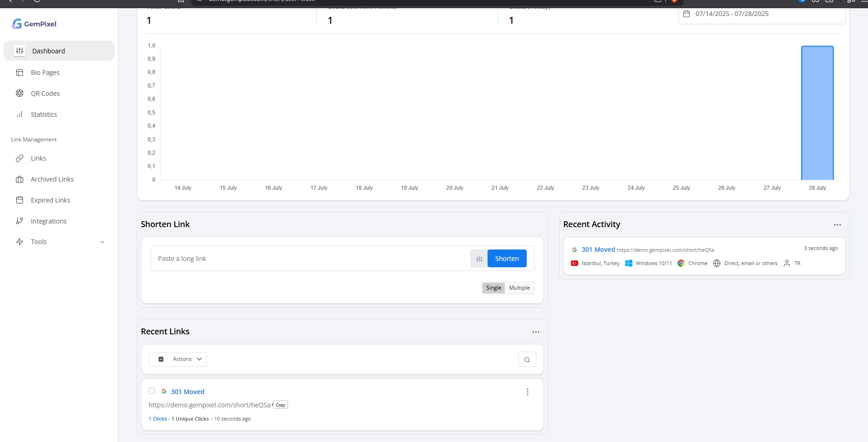Image resolution: width=868 pixels, height=442 pixels.
Task: Click Google favicon in Recent Activity
Action: (575, 250)
